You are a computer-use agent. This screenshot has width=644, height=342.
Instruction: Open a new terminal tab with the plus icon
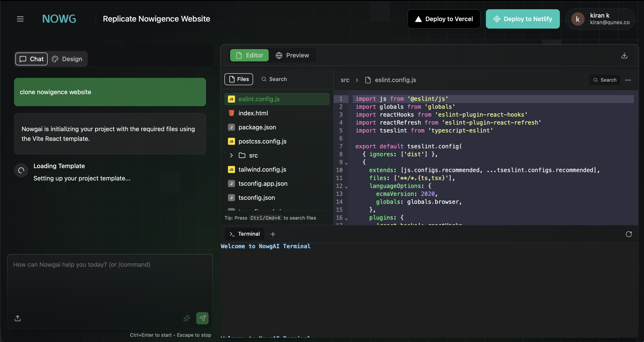coord(272,234)
